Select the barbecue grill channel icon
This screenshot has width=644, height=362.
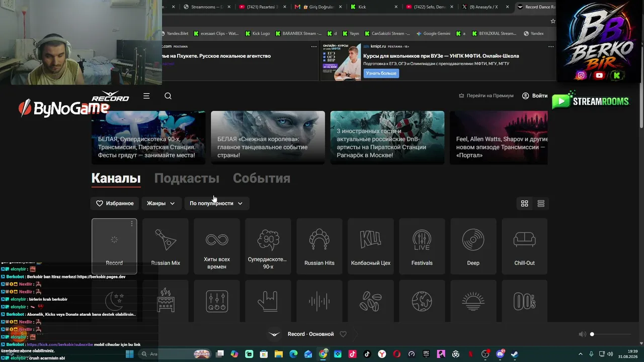pyautogui.click(x=166, y=301)
